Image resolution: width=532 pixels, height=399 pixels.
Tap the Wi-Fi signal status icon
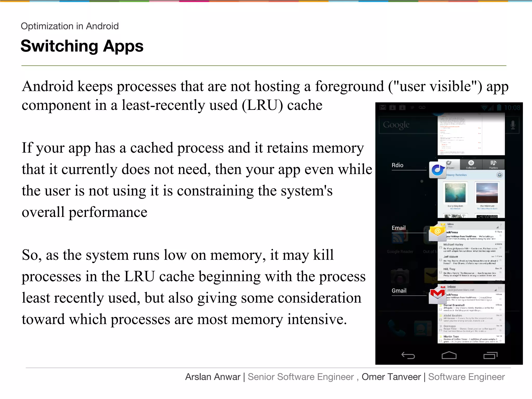point(484,107)
